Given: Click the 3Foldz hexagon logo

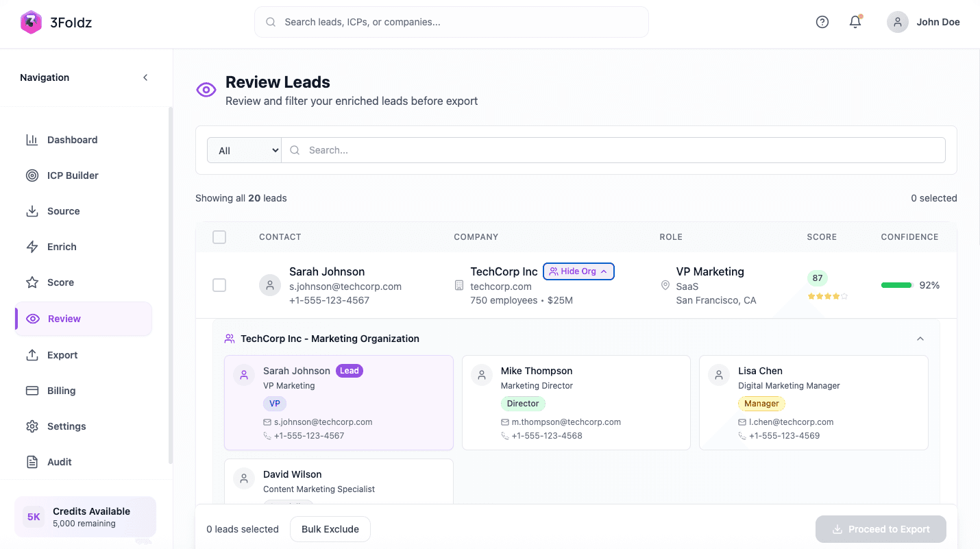Looking at the screenshot, I should coord(31,22).
